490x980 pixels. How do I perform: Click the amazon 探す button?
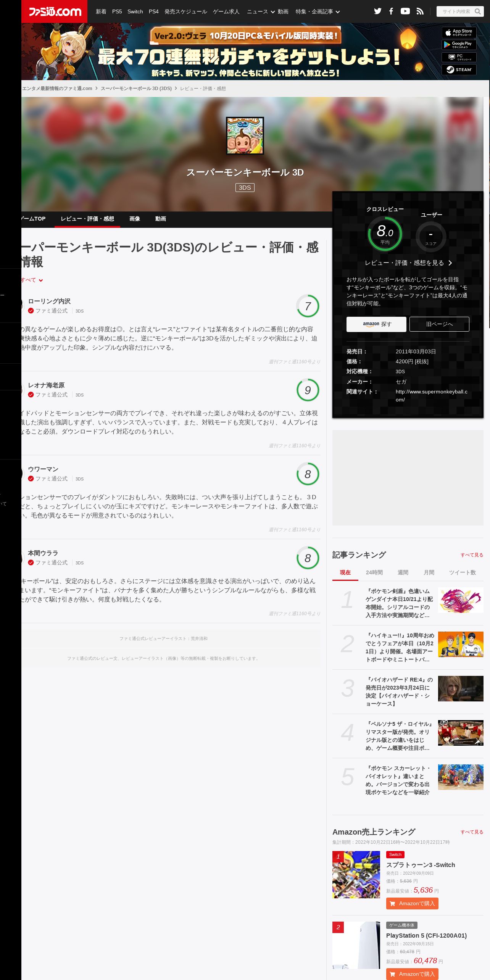pos(376,324)
